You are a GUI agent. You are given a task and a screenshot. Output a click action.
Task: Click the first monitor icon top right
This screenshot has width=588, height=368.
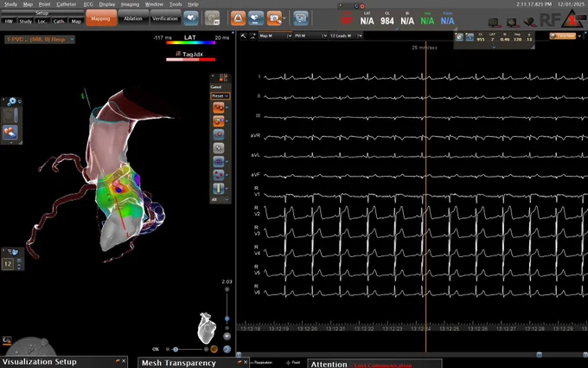494,23
